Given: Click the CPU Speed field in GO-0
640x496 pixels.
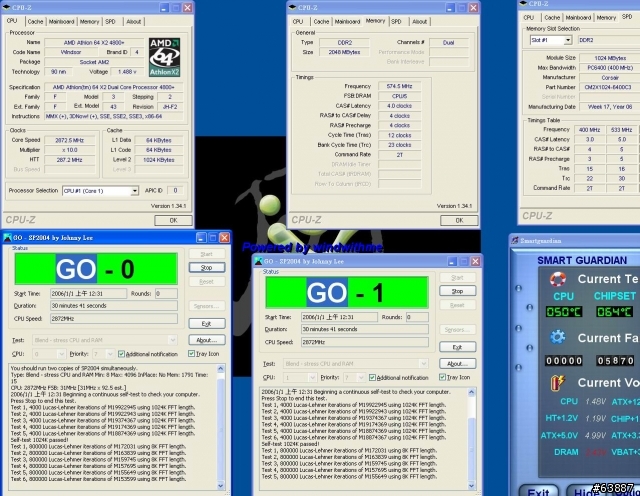Looking at the screenshot, I should point(114,318).
